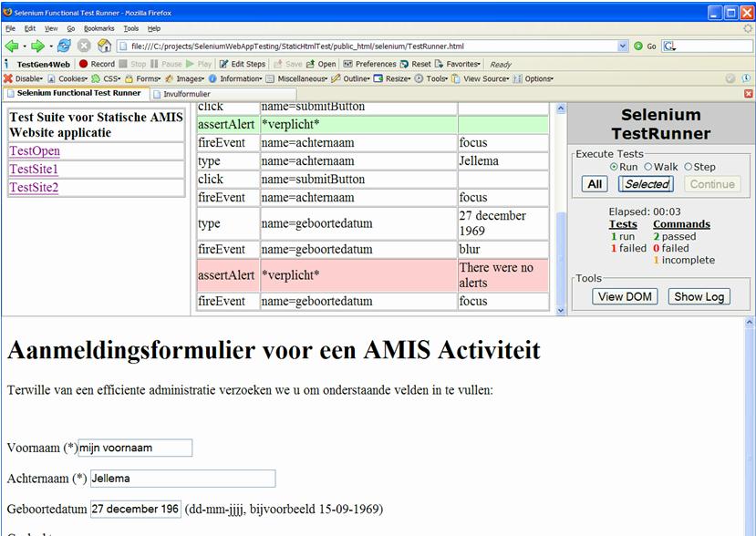Open the Cookies developer menu
Image resolution: width=756 pixels, height=536 pixels.
point(67,78)
